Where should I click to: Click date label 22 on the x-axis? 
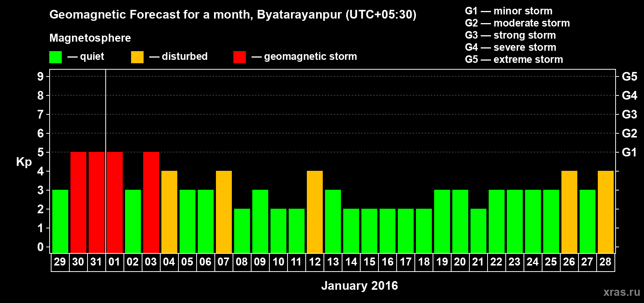(x=496, y=262)
